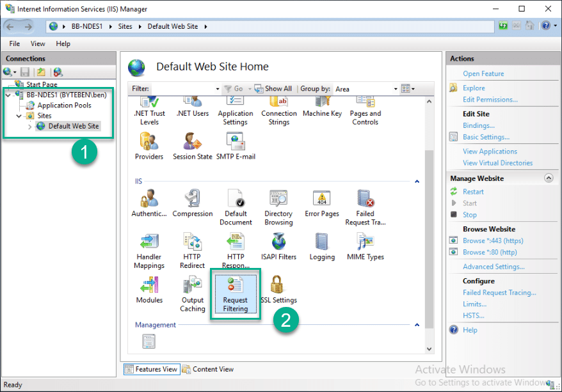Open the MIME Types feature

coord(365,247)
